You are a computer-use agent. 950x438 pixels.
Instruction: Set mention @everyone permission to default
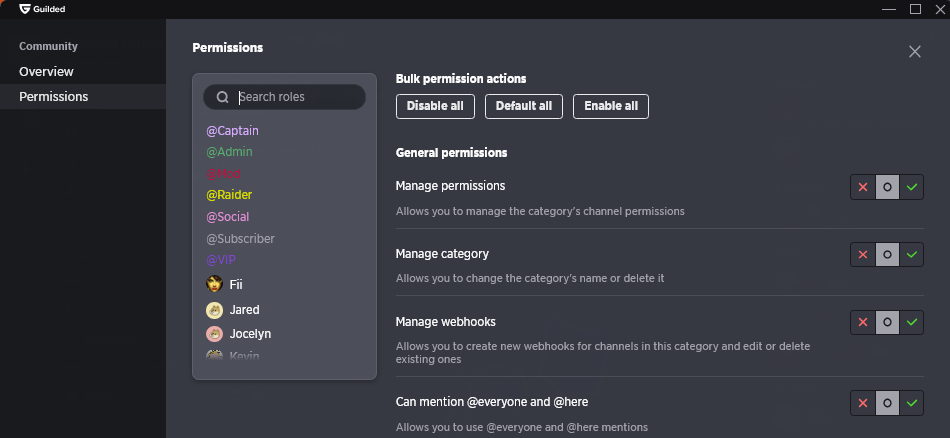coord(888,403)
